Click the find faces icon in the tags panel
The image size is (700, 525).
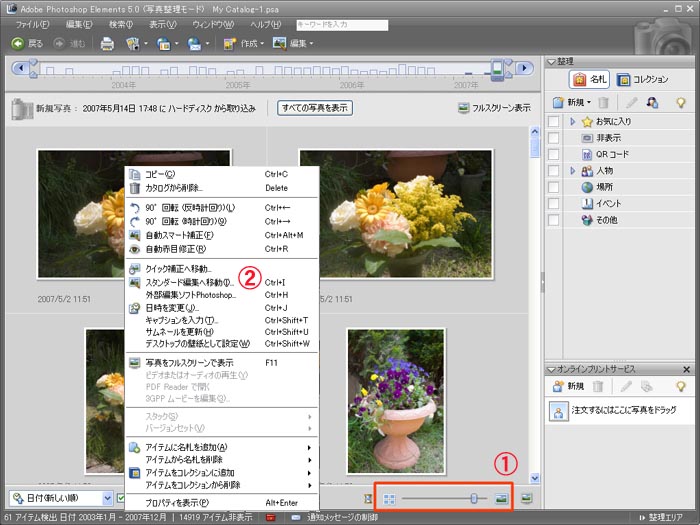(652, 103)
